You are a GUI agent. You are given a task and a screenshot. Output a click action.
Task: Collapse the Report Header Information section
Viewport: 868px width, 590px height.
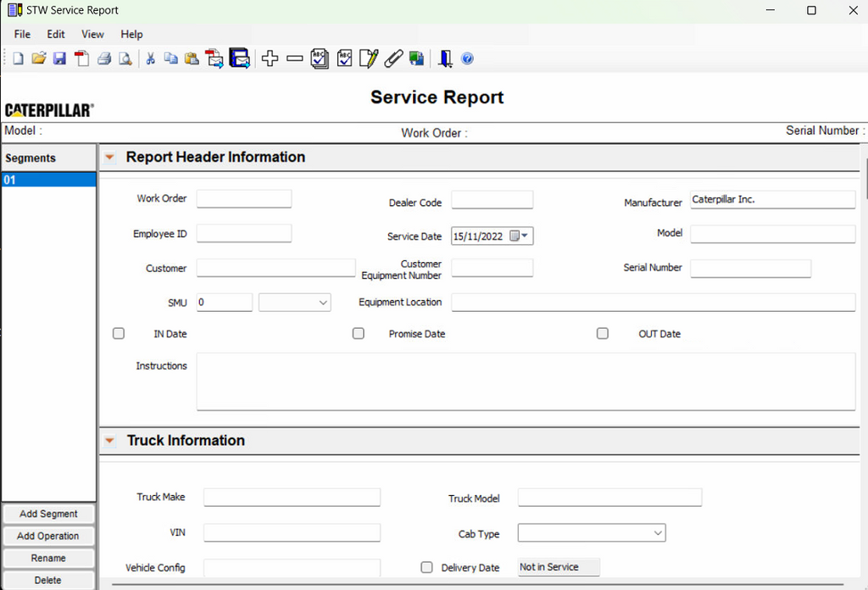click(109, 158)
